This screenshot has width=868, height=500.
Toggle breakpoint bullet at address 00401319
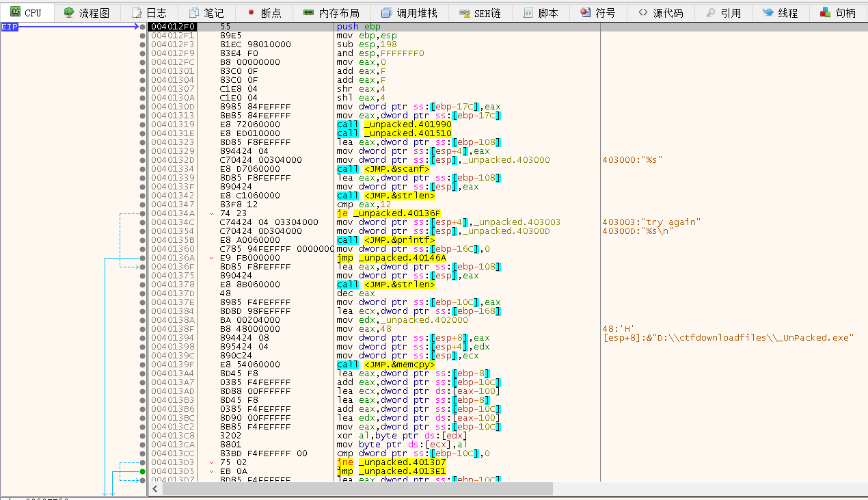click(x=142, y=124)
